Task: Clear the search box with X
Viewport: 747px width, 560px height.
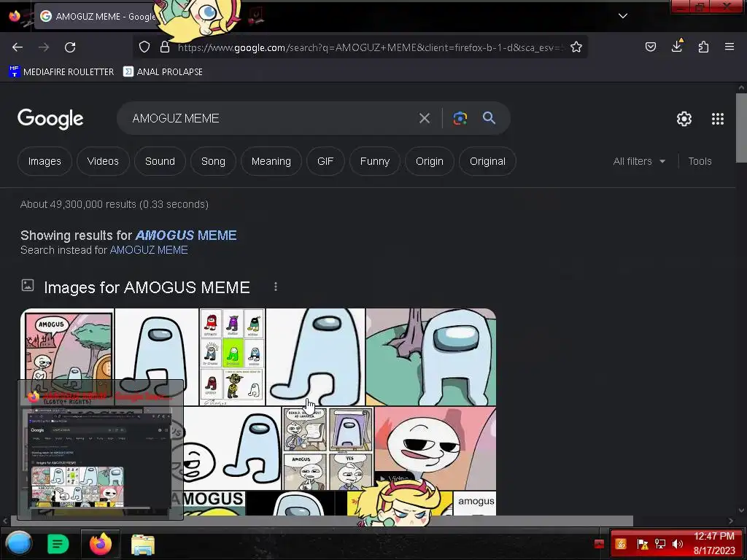Action: coord(425,118)
